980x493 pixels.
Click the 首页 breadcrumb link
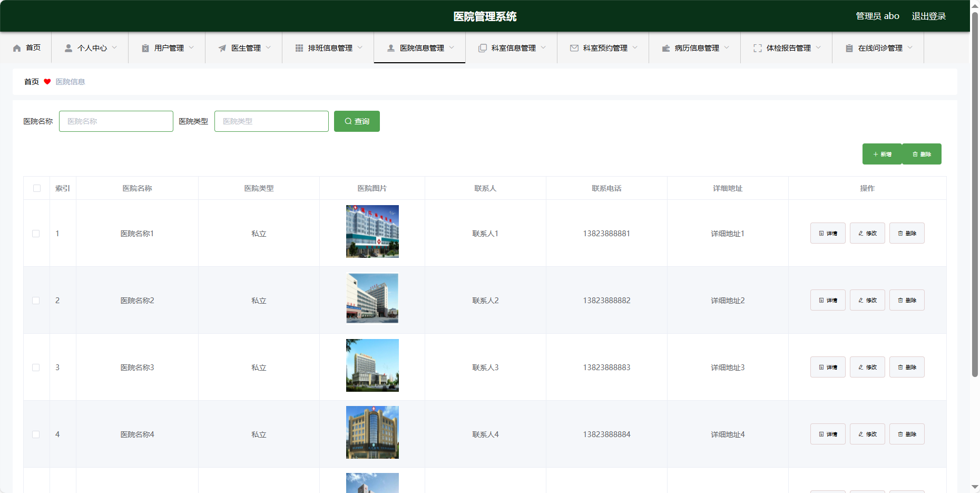coord(32,82)
